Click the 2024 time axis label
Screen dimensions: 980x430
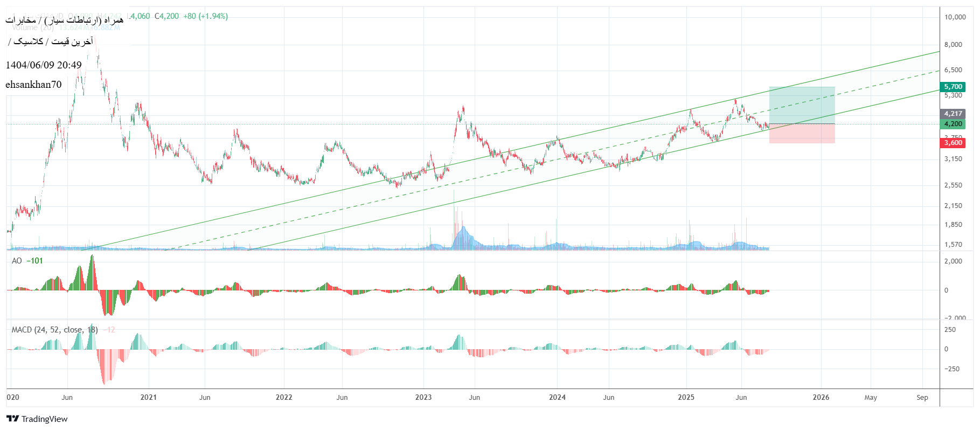557,398
